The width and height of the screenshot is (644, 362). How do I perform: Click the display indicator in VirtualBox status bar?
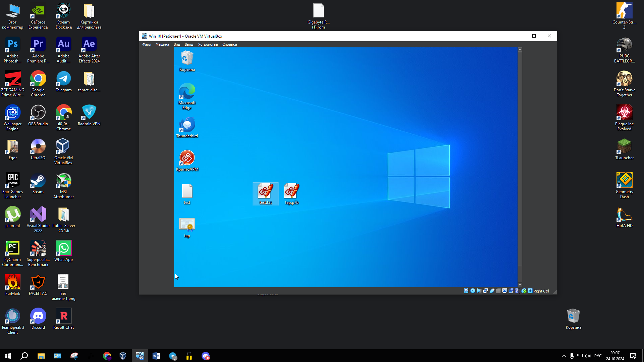click(504, 291)
